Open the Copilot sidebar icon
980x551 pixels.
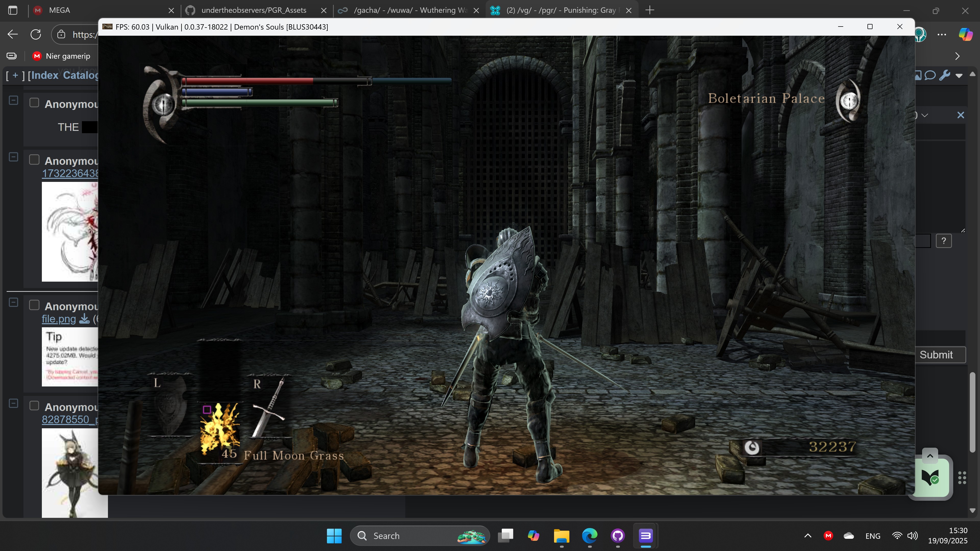coord(965,35)
